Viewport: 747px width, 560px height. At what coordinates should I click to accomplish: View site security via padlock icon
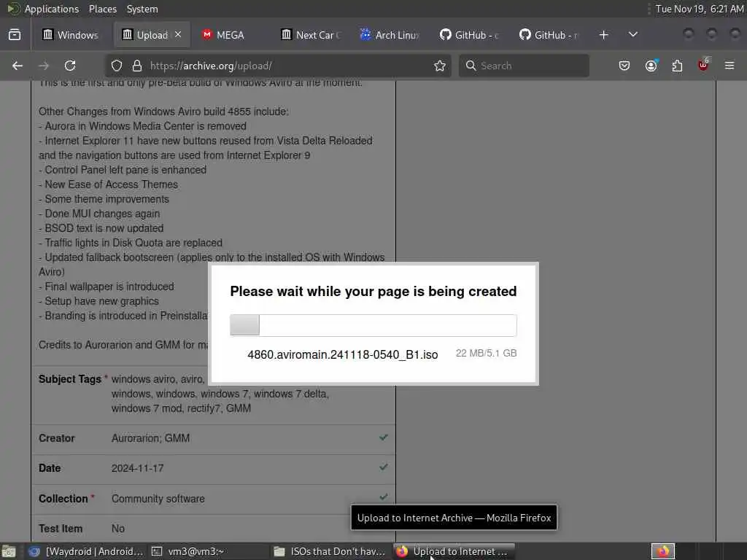point(137,66)
